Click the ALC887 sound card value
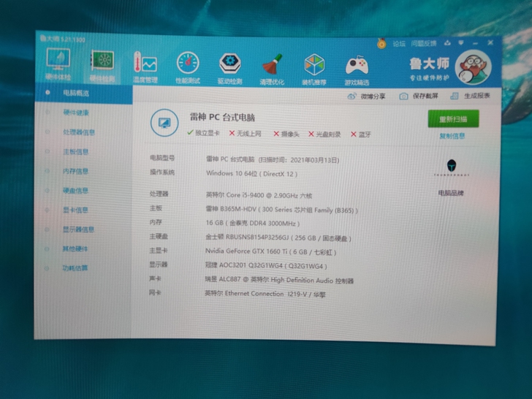This screenshot has height=399, width=532. pos(279,281)
